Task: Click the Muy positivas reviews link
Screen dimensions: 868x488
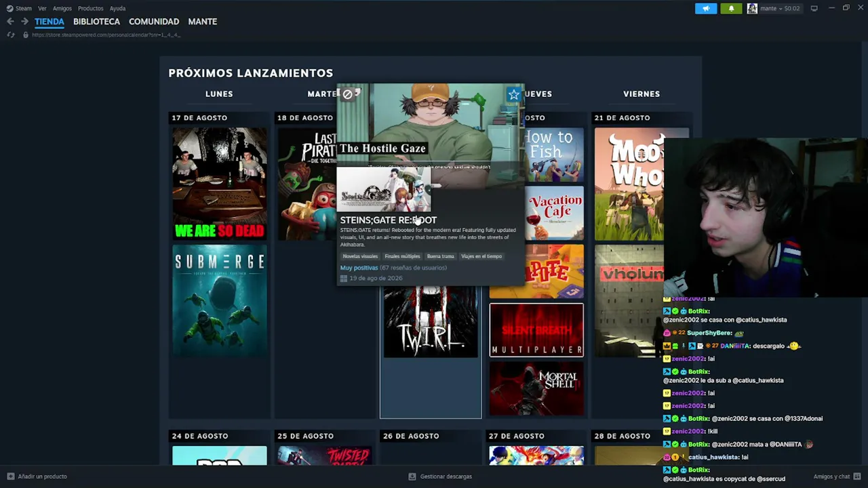Action: 359,268
